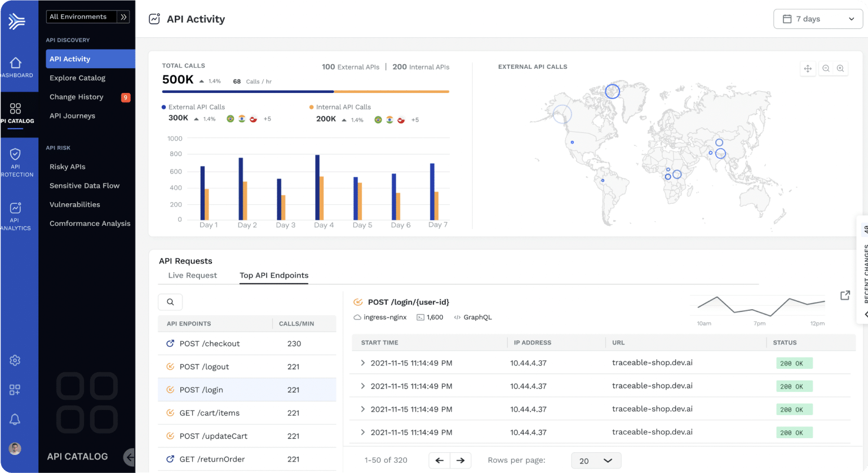868x473 pixels.
Task: Collapse the API Catalog sidebar
Action: [x=130, y=457]
